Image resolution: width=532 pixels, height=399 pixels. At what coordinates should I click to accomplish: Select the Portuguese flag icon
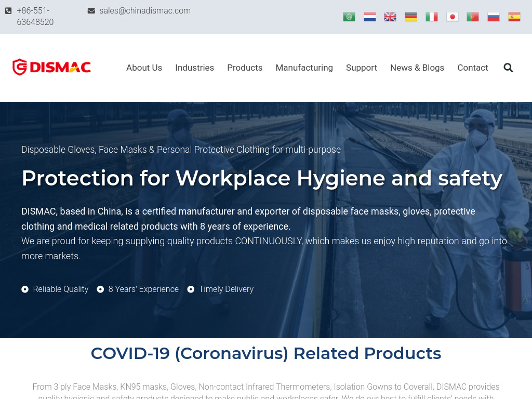pos(473,17)
